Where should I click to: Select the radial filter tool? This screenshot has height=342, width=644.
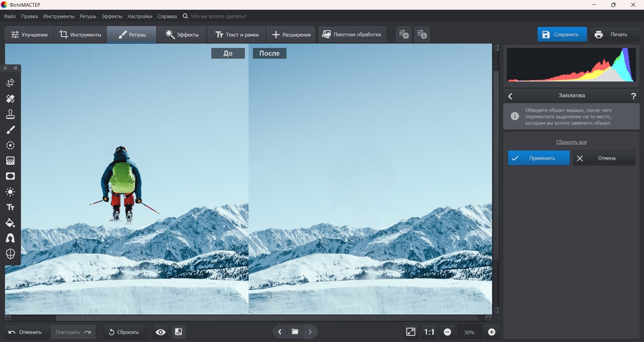[x=10, y=146]
